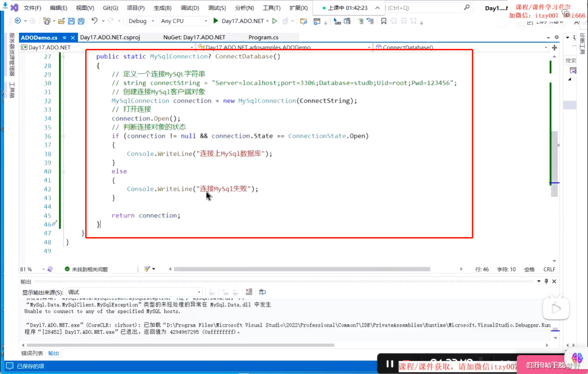This screenshot has height=374, width=588.
Task: Open the 测试(S) menu
Action: [x=217, y=8]
